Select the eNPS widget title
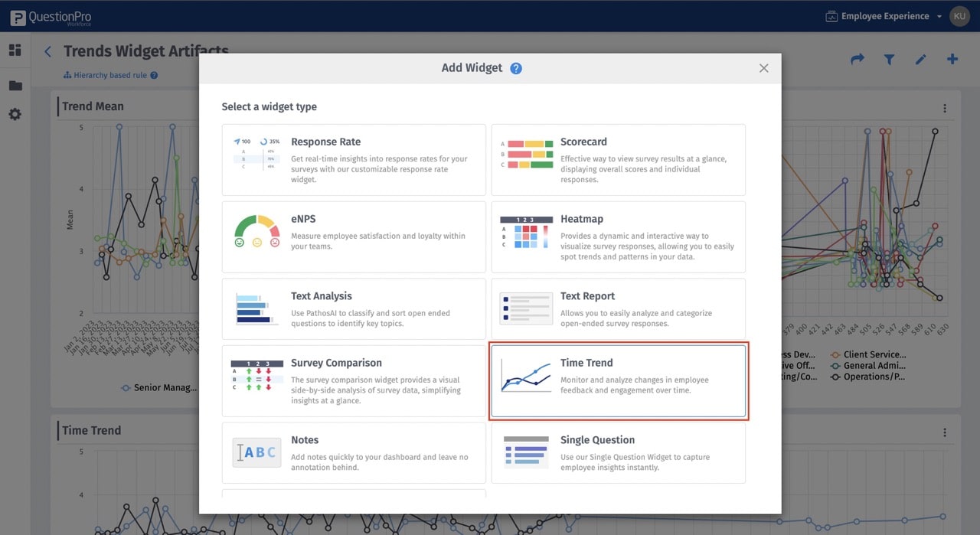This screenshot has height=535, width=980. (304, 219)
